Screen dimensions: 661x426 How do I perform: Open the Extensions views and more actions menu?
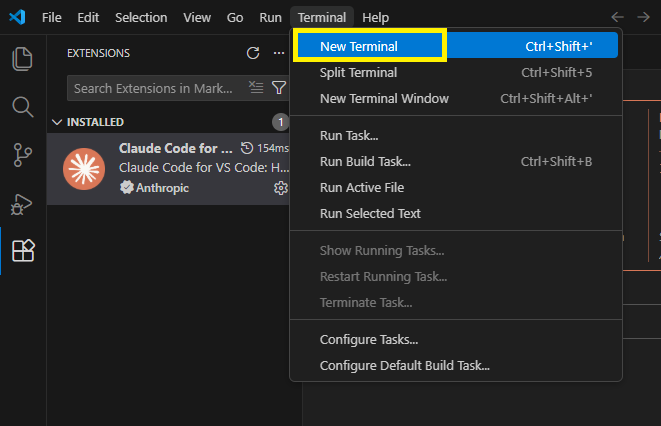tap(279, 53)
